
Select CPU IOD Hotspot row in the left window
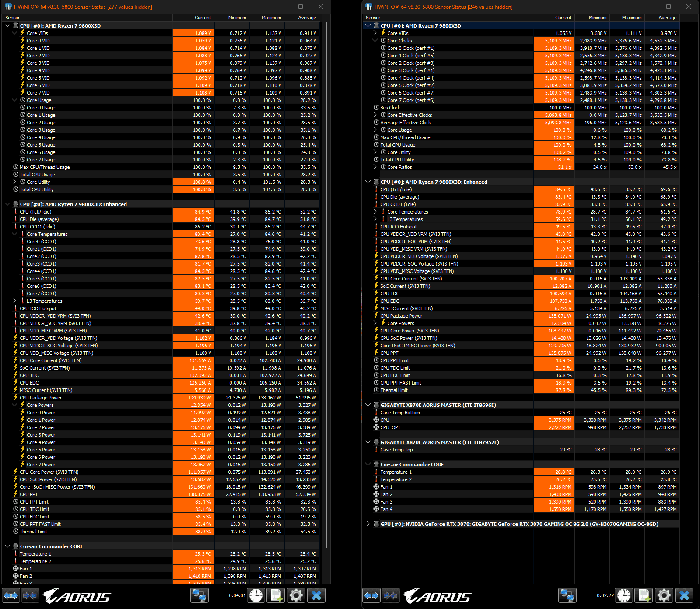click(161, 308)
